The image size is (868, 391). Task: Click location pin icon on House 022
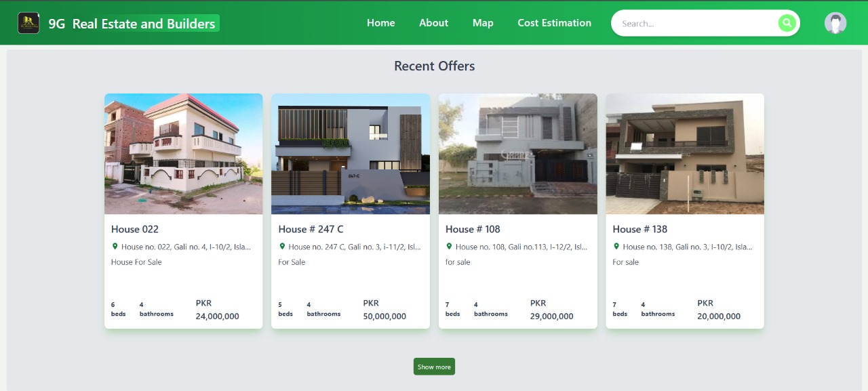(x=115, y=247)
